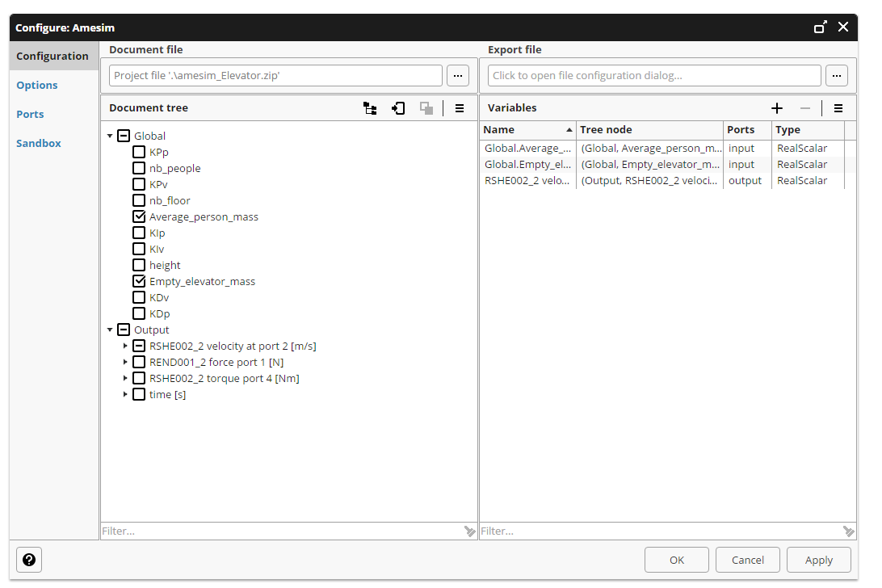Check the time [s] checkbox

click(x=139, y=394)
